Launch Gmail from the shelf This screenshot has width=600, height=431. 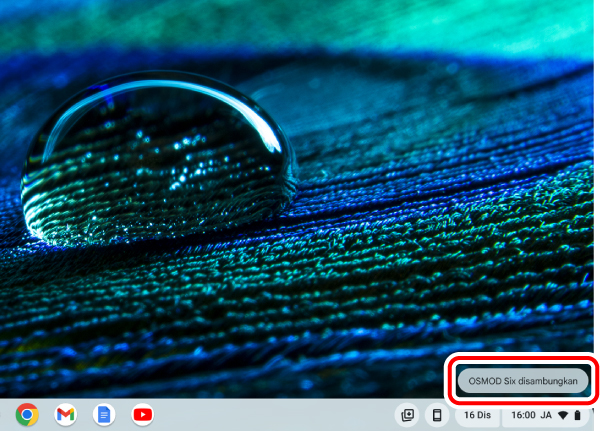click(65, 414)
